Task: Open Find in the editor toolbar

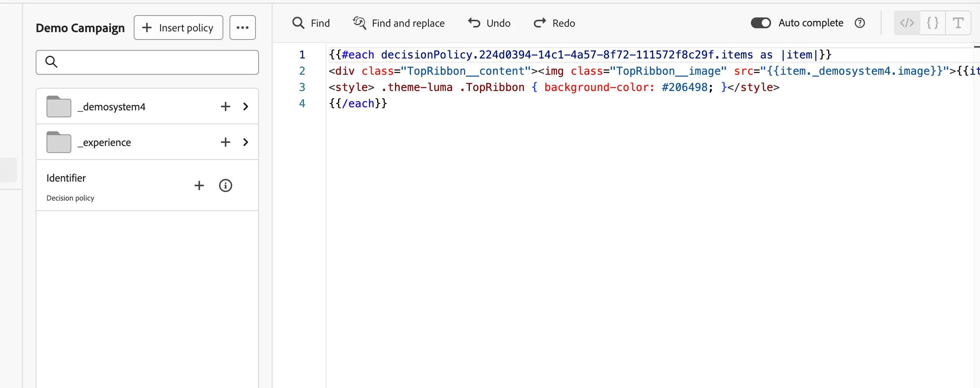Action: (311, 23)
